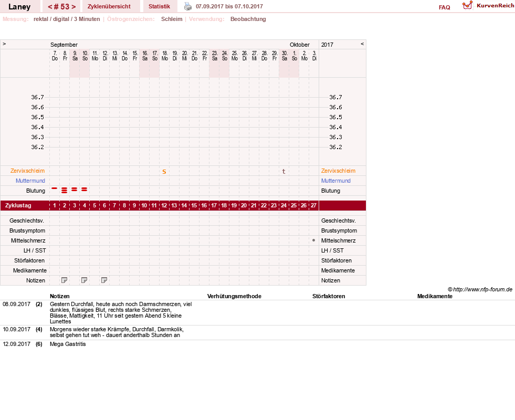Click the right 36.2 temperature label
Image resolution: width=515 pixels, height=420 pixels.
(335, 147)
